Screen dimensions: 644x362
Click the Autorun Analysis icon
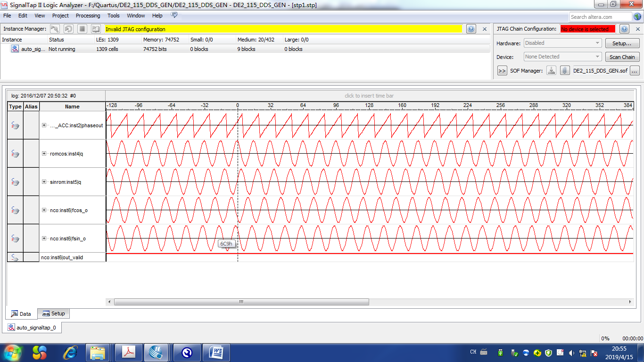click(x=68, y=29)
